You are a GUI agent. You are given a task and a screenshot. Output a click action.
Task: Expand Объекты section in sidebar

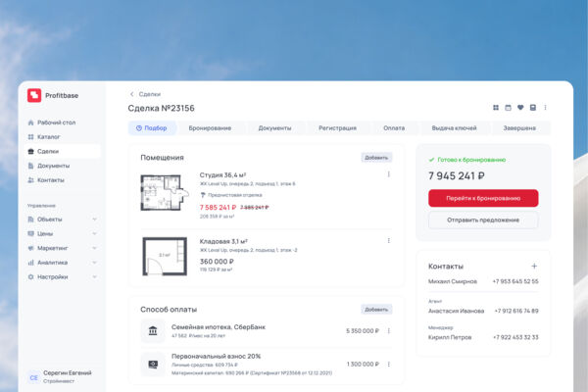click(94, 220)
